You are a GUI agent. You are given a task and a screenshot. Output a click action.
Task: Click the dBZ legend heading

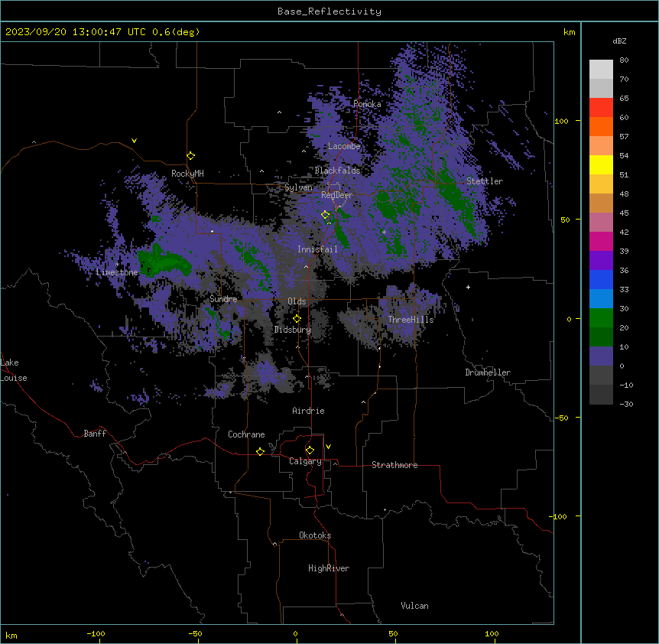click(619, 41)
